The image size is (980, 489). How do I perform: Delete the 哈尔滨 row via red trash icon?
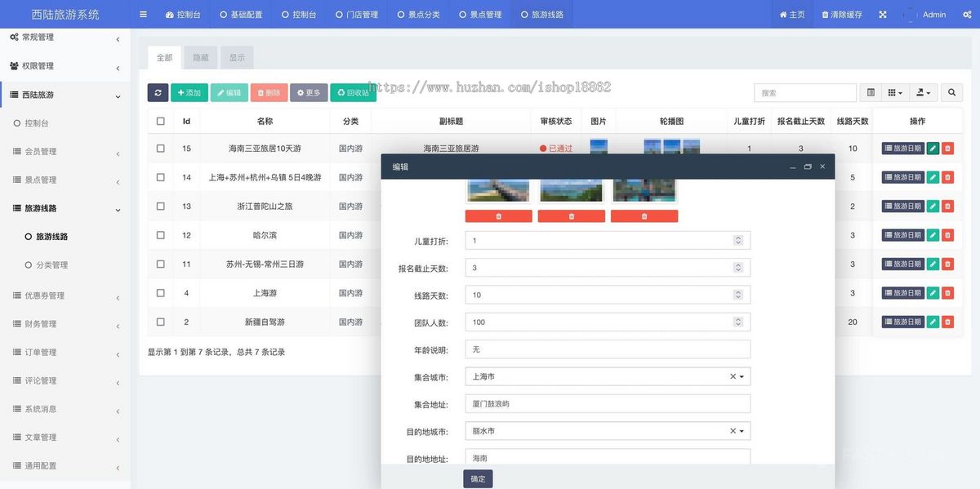[x=947, y=234]
